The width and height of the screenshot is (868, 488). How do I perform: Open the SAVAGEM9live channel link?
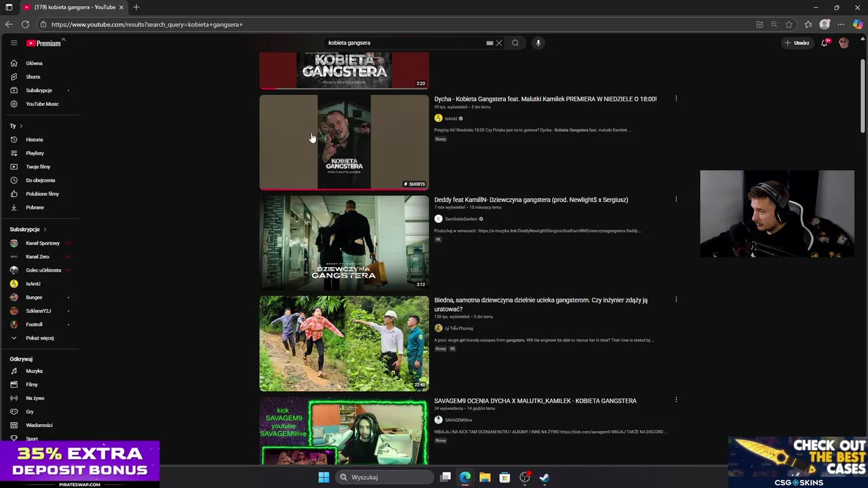tap(458, 420)
